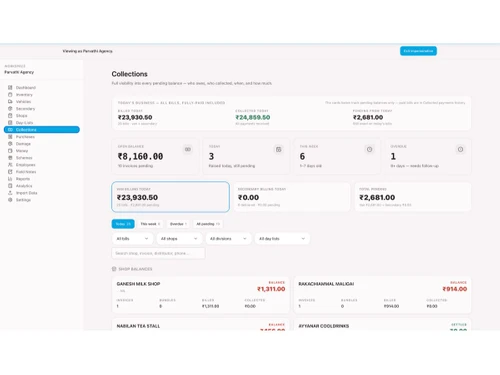500x375 pixels.
Task: Open the Ayyanar Cooldrinks card
Action: (382, 325)
